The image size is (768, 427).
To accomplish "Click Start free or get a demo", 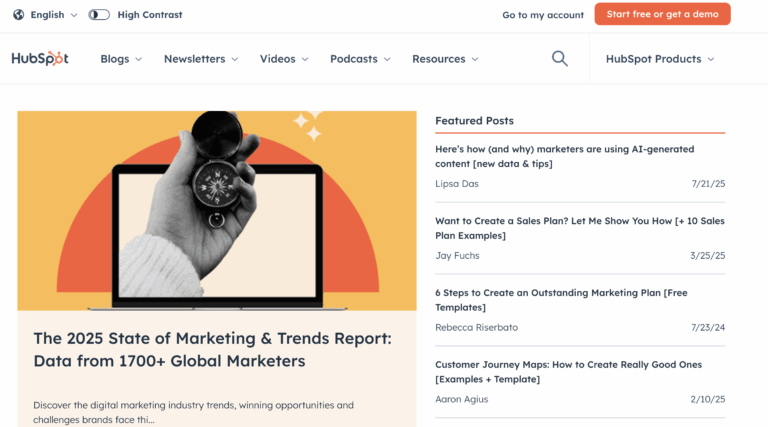I will pos(662,14).
